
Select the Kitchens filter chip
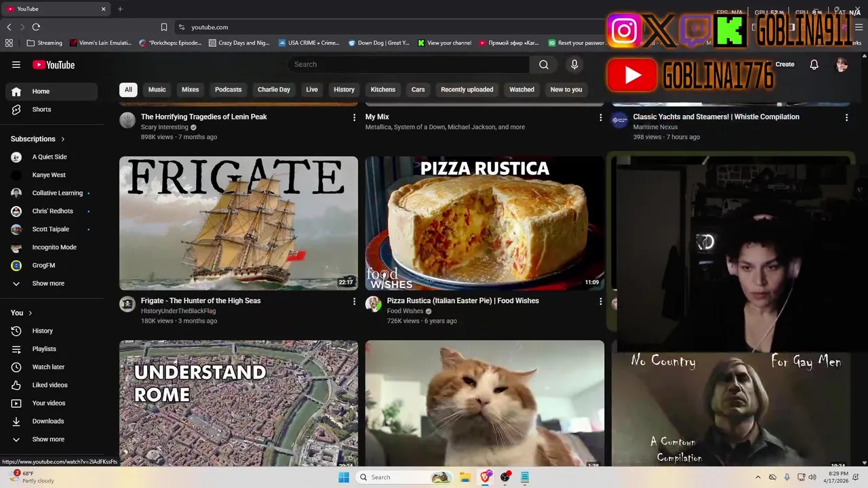pos(383,89)
